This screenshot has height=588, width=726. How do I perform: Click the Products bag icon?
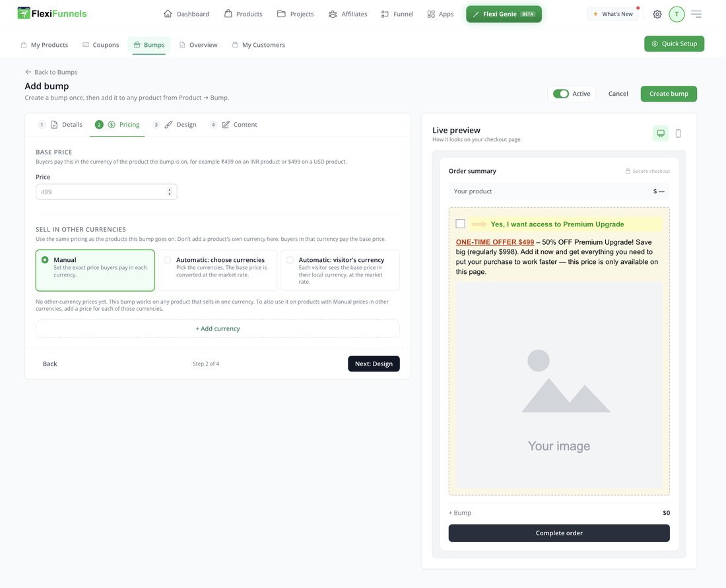click(228, 13)
